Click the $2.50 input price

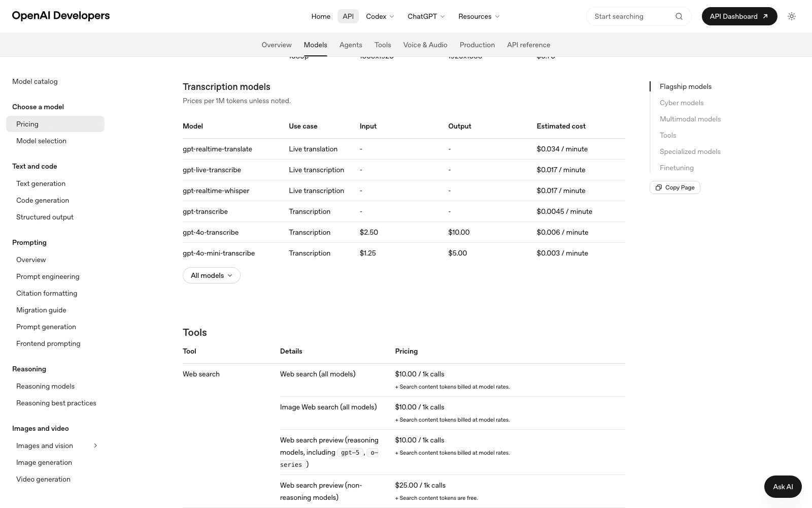pos(369,232)
